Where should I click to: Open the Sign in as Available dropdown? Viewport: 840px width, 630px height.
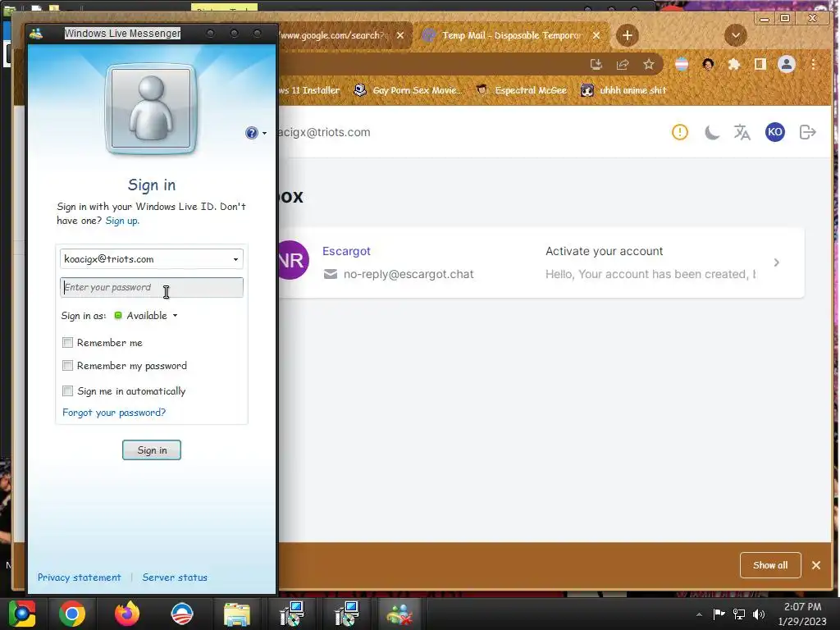click(146, 316)
